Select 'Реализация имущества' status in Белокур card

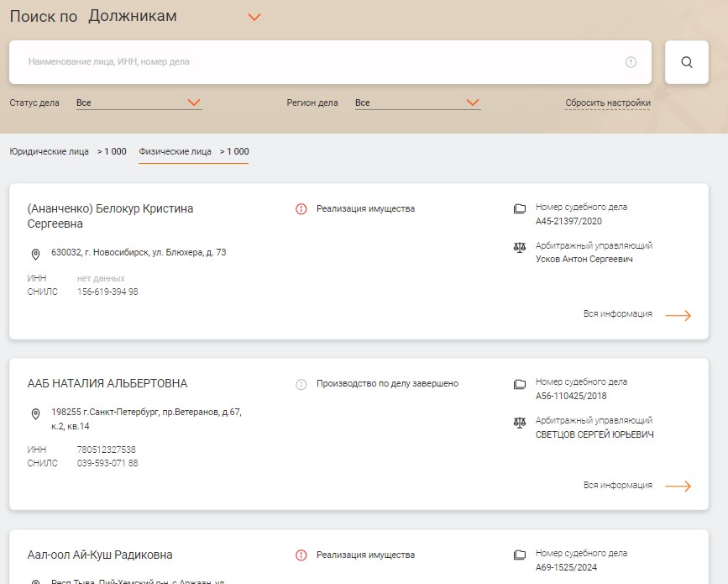[x=366, y=209]
